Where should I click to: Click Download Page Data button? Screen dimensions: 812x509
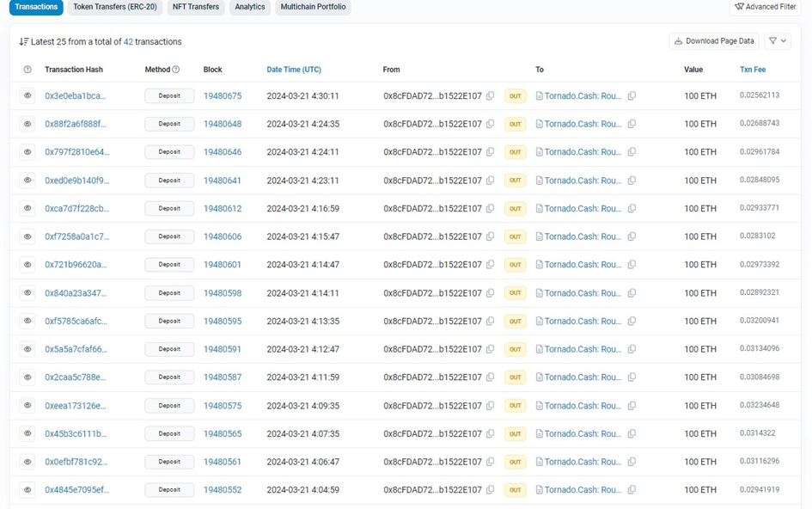point(714,41)
